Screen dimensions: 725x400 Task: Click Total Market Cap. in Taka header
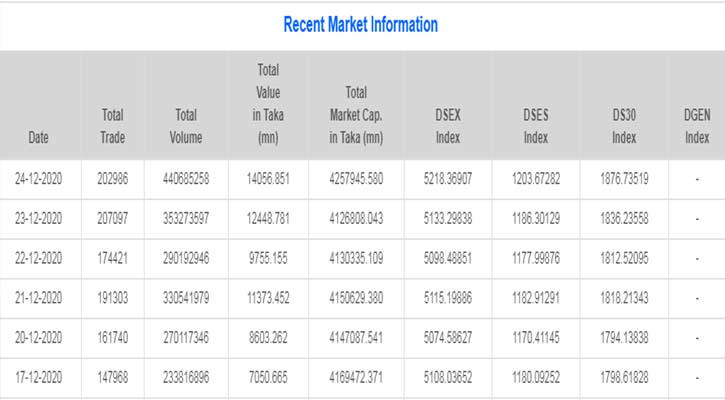356,115
